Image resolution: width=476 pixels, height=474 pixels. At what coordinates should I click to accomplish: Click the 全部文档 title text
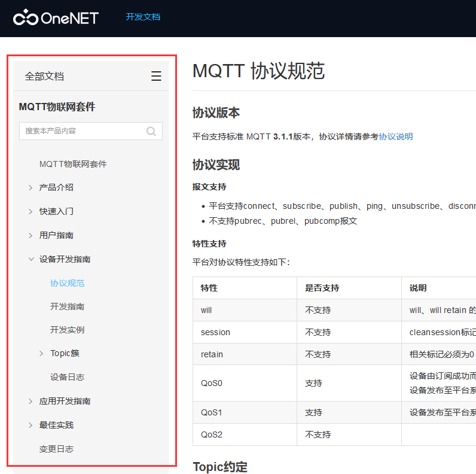click(x=44, y=76)
